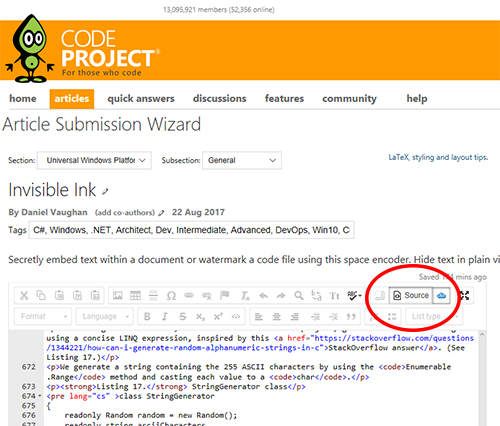
Task: Toggle the Source view button
Action: 411,295
